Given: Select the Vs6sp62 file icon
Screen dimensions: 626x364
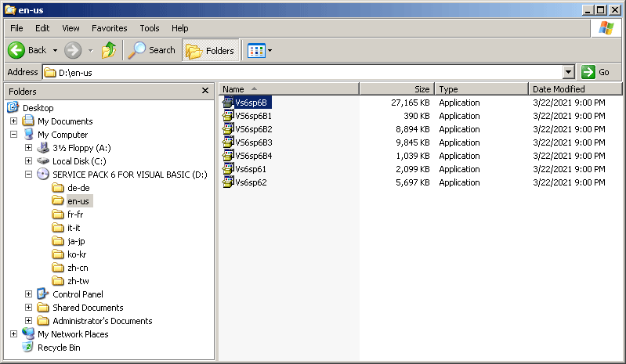Looking at the screenshot, I should coord(228,182).
